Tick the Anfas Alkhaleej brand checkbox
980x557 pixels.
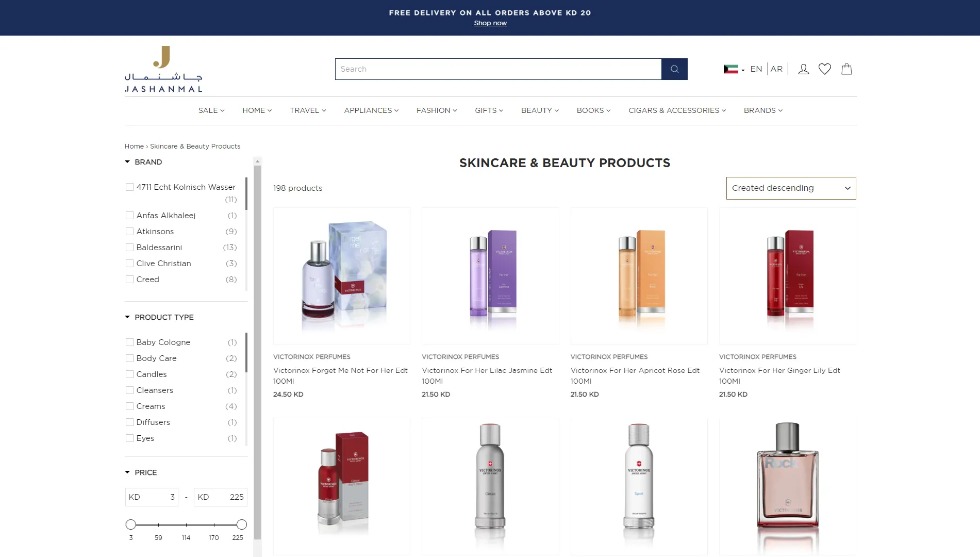[x=129, y=216]
